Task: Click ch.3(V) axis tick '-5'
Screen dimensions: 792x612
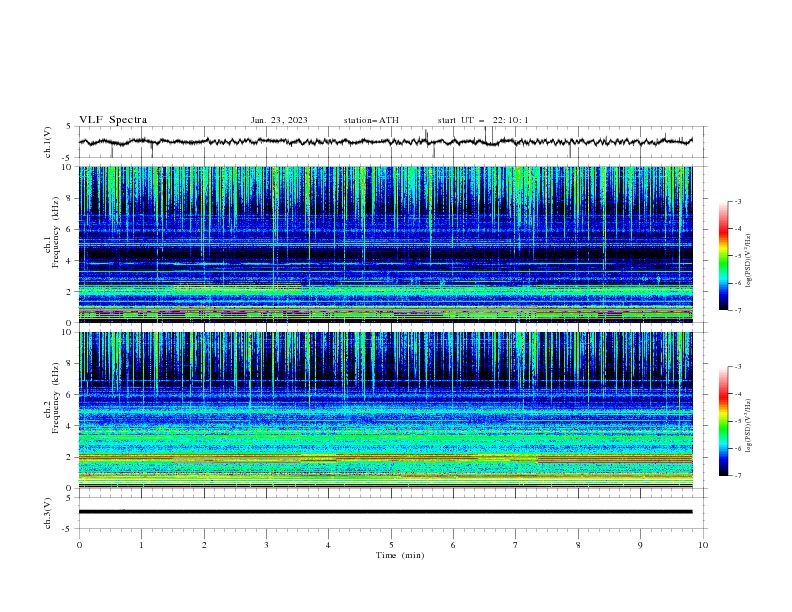Action: 68,529
